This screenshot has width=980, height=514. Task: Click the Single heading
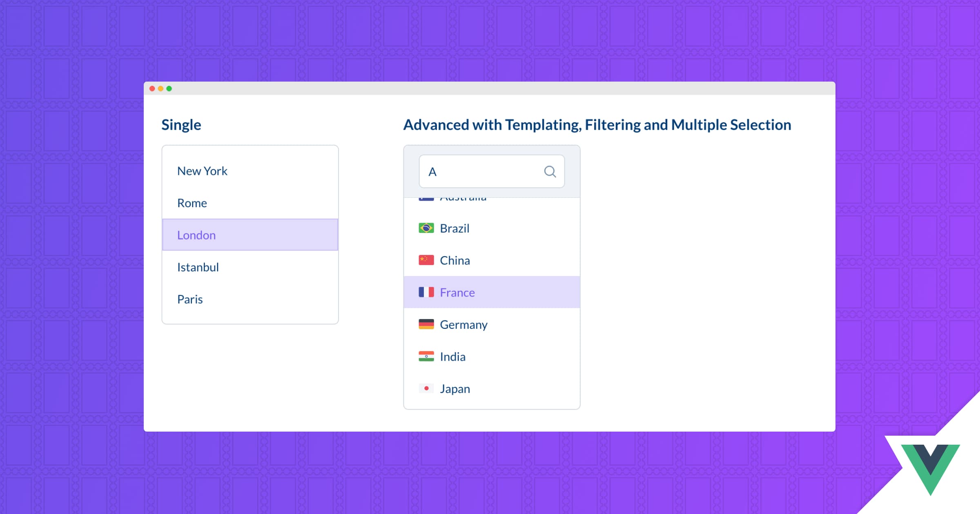(181, 125)
